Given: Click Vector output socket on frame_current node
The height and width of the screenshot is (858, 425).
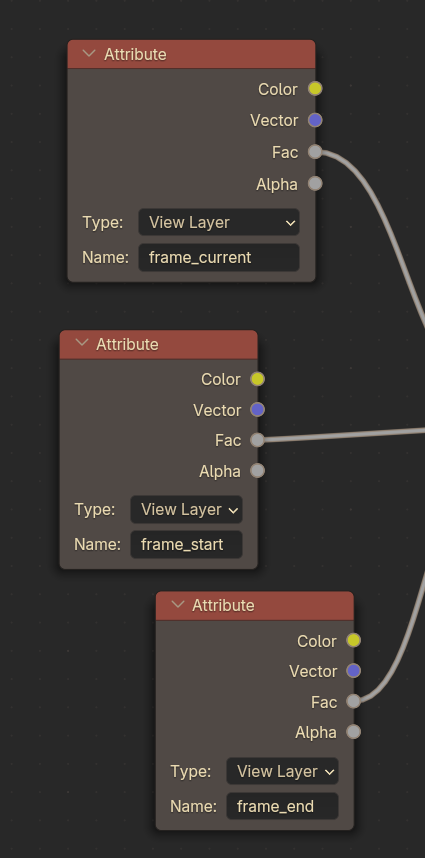Looking at the screenshot, I should (315, 120).
